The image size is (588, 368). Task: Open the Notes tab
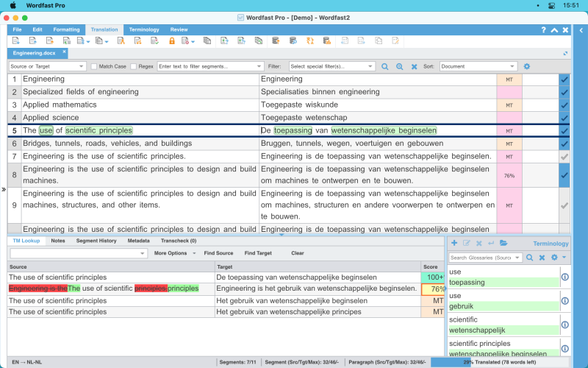click(x=58, y=241)
